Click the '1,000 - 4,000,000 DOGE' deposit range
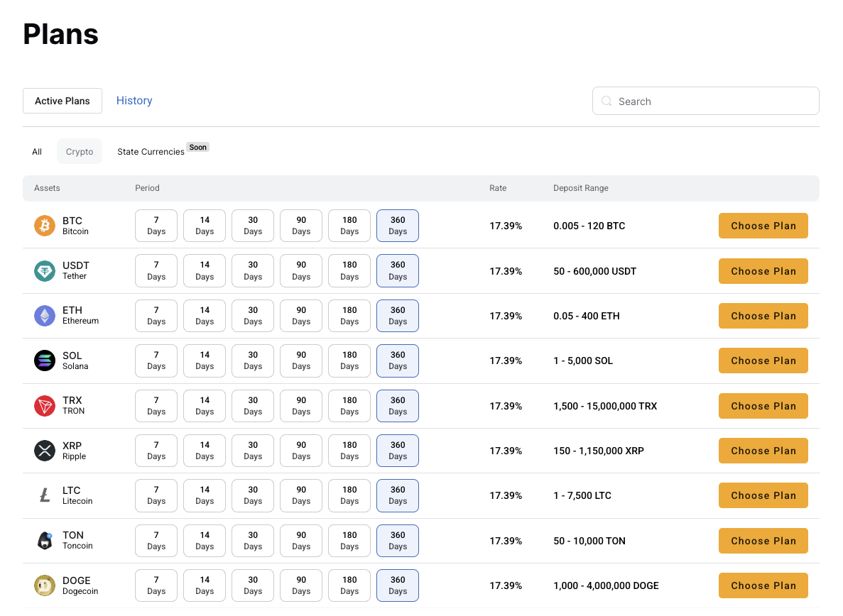Viewport: 843px width, 616px height. tap(606, 585)
